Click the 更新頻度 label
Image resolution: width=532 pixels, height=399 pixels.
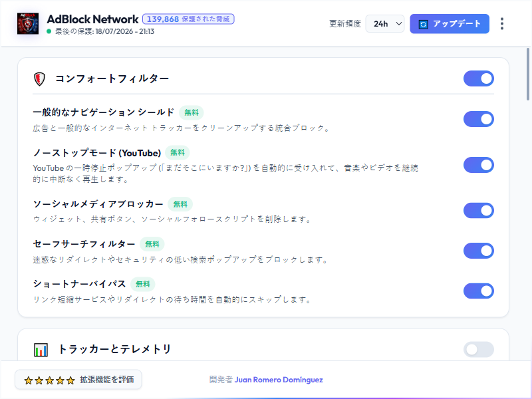click(x=345, y=24)
